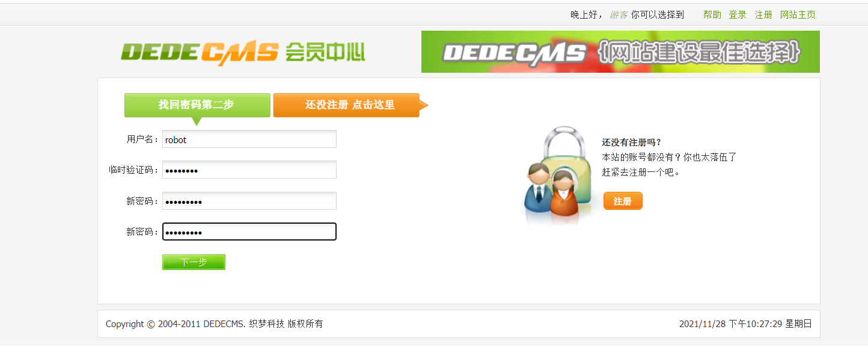Click into the 临时验证码 input field
This screenshot has height=362, width=868.
point(249,170)
